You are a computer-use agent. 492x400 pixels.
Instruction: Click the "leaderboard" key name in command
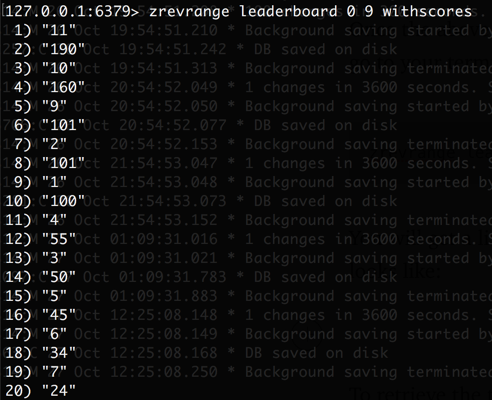(x=288, y=12)
